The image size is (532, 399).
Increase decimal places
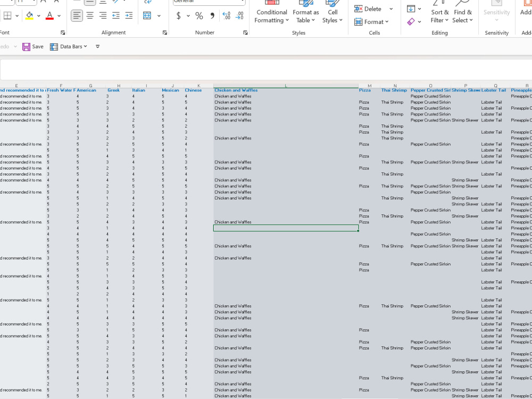(x=226, y=15)
